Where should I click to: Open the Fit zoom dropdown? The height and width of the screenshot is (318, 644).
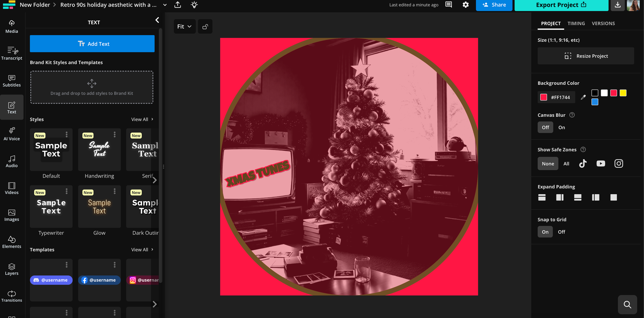pyautogui.click(x=184, y=26)
